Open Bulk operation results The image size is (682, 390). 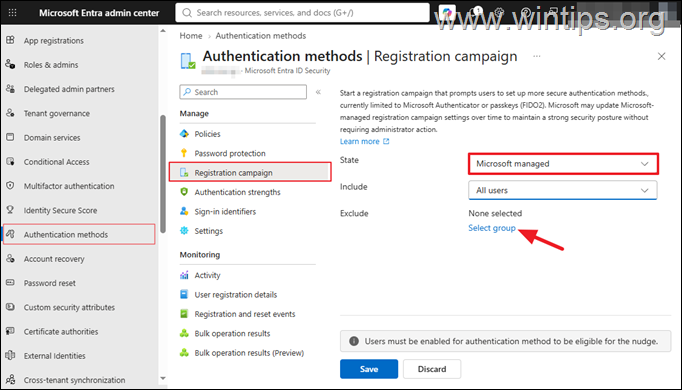tap(232, 333)
